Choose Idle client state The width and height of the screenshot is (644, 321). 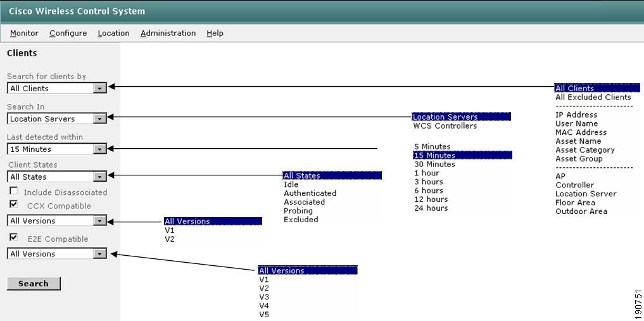(291, 184)
